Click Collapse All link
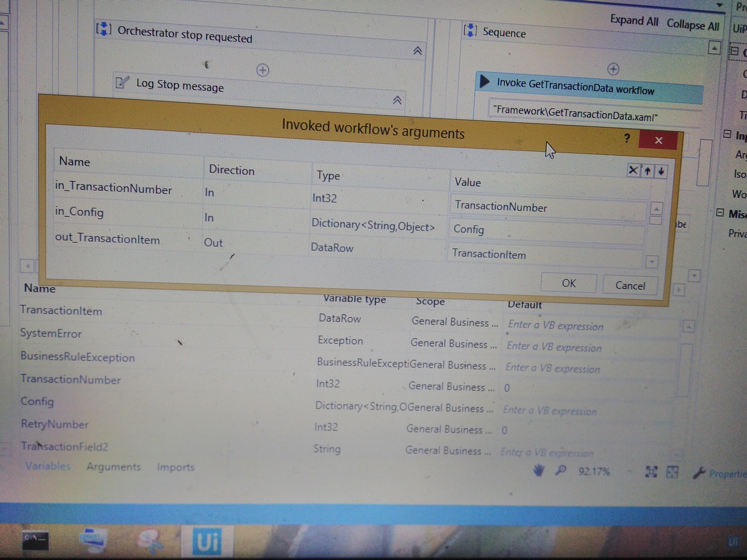This screenshot has width=747, height=560. [x=692, y=25]
